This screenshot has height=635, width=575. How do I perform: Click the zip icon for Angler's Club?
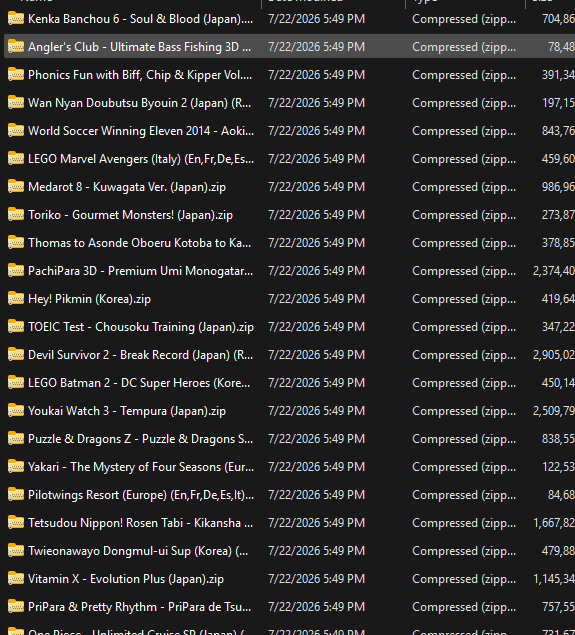(x=16, y=47)
